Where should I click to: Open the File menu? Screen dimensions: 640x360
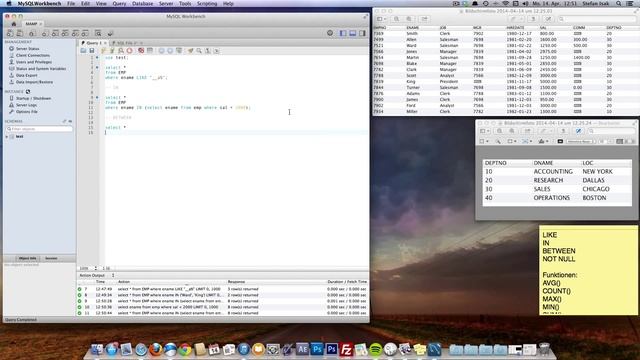click(71, 4)
